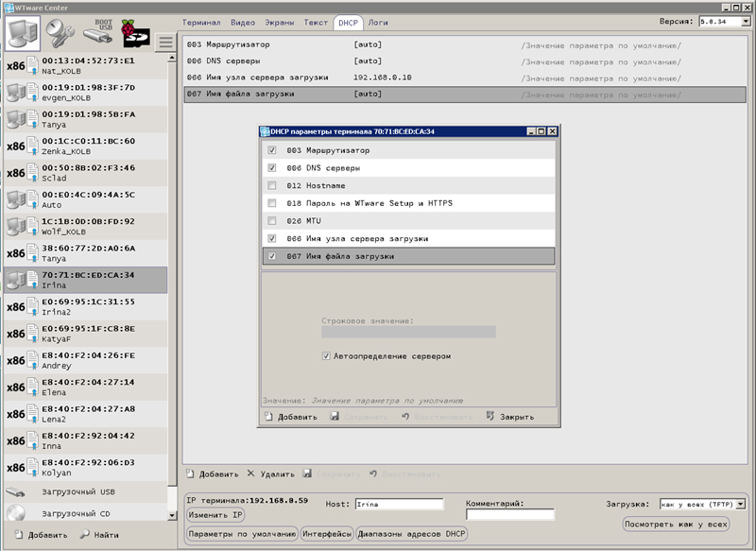Select terminal Wolf_KOLB in the list
This screenshot has height=551, width=756.
[x=85, y=227]
